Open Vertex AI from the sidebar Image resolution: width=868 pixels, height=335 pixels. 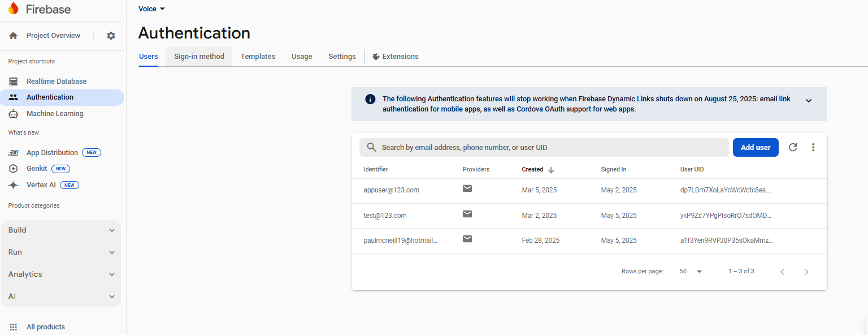(41, 184)
